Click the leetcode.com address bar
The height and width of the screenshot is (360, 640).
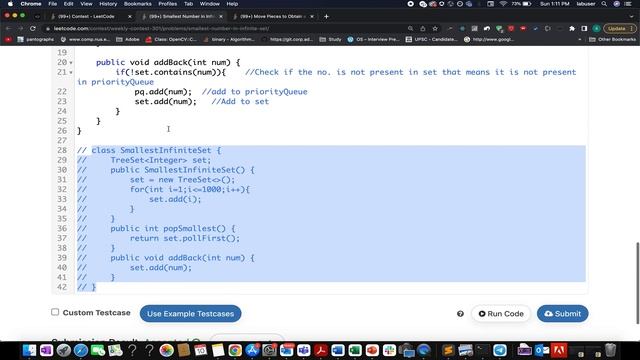tap(224, 29)
